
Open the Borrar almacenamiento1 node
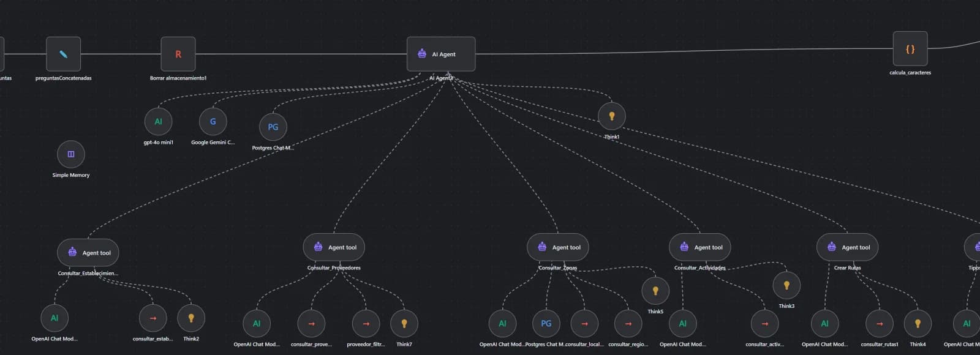(x=178, y=54)
